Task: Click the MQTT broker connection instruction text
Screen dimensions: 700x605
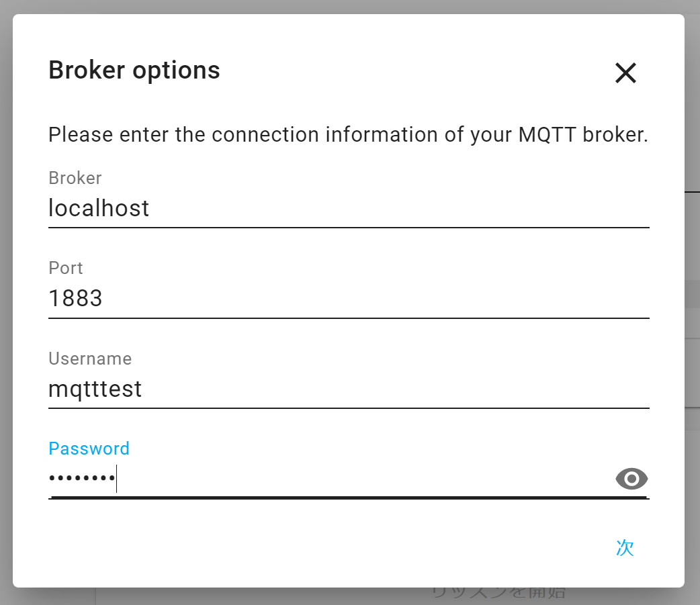Action: coord(348,135)
